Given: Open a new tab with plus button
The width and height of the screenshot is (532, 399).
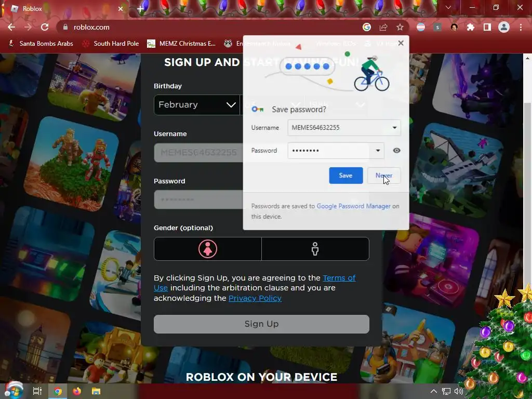Looking at the screenshot, I should (x=140, y=9).
